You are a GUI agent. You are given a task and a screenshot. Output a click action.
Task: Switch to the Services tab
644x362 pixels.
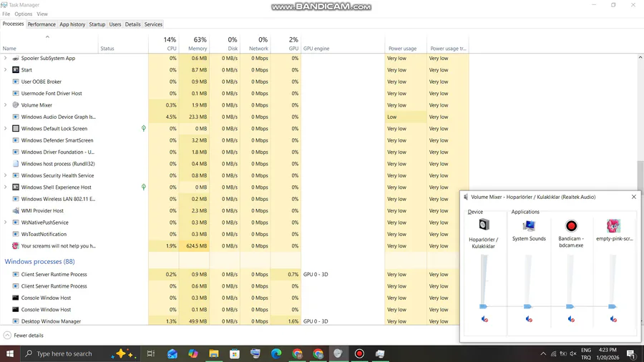click(153, 24)
